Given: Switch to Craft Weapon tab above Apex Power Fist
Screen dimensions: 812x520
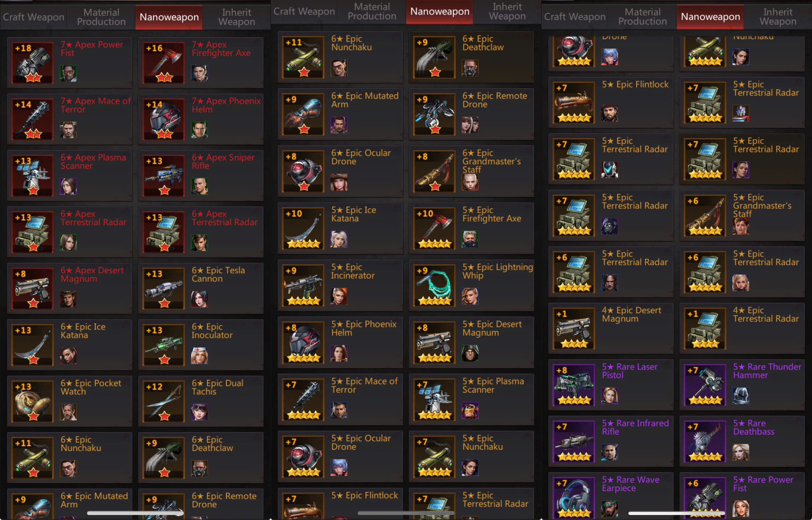Looking at the screenshot, I should [33, 17].
